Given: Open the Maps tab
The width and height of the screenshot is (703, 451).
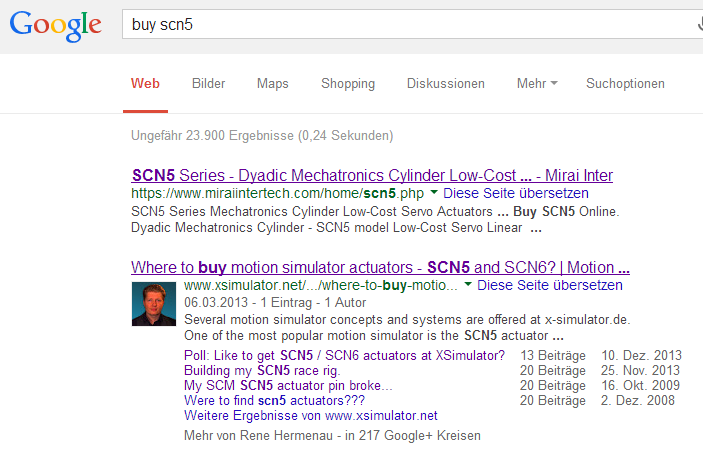Looking at the screenshot, I should point(273,83).
